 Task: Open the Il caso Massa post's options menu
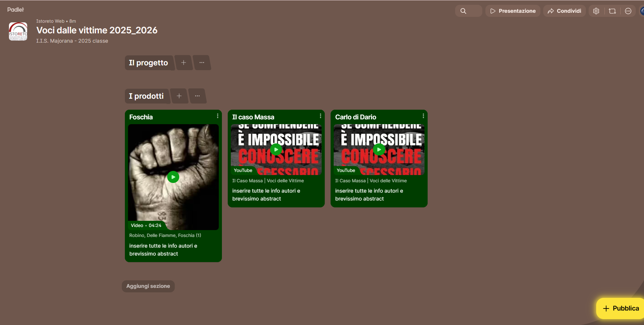(320, 116)
